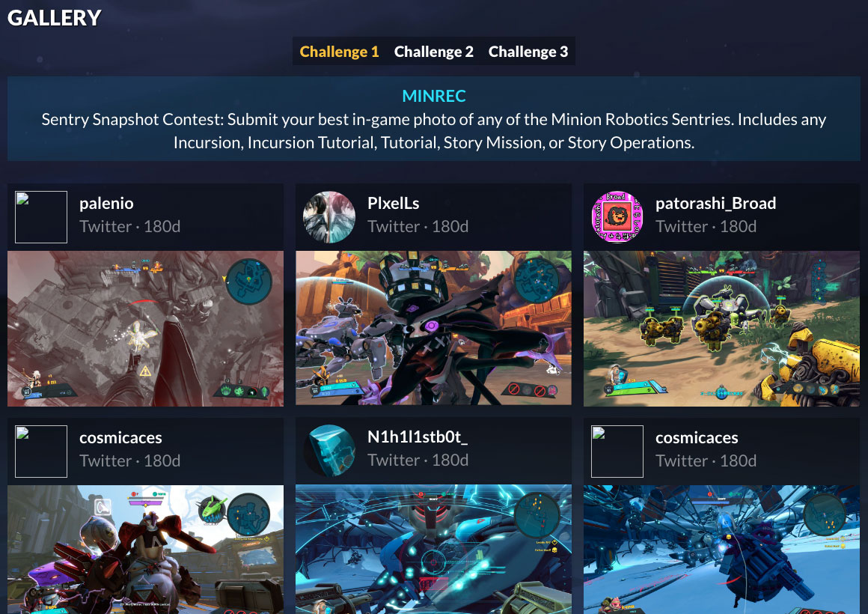Open N1h1l1stb0t_'s blue targeting screenshot
868x614 pixels.
[x=433, y=549]
